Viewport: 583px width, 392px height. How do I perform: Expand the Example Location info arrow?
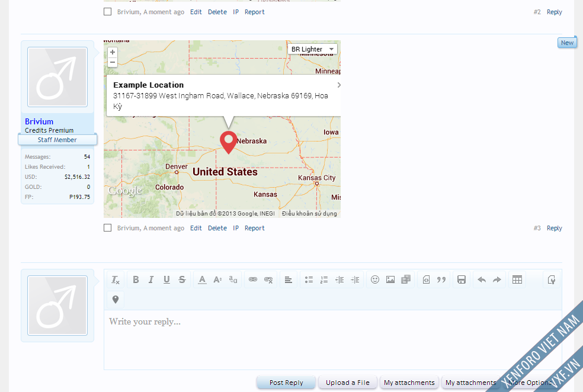[x=339, y=85]
